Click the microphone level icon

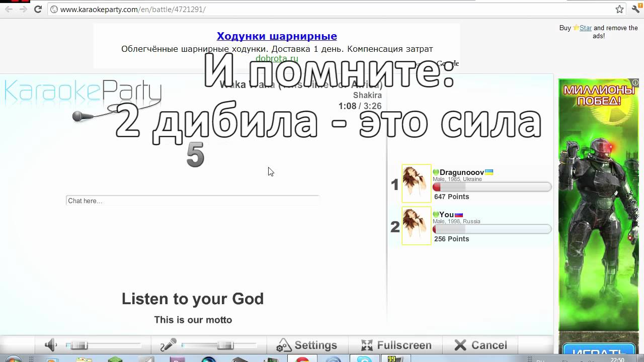point(169,345)
